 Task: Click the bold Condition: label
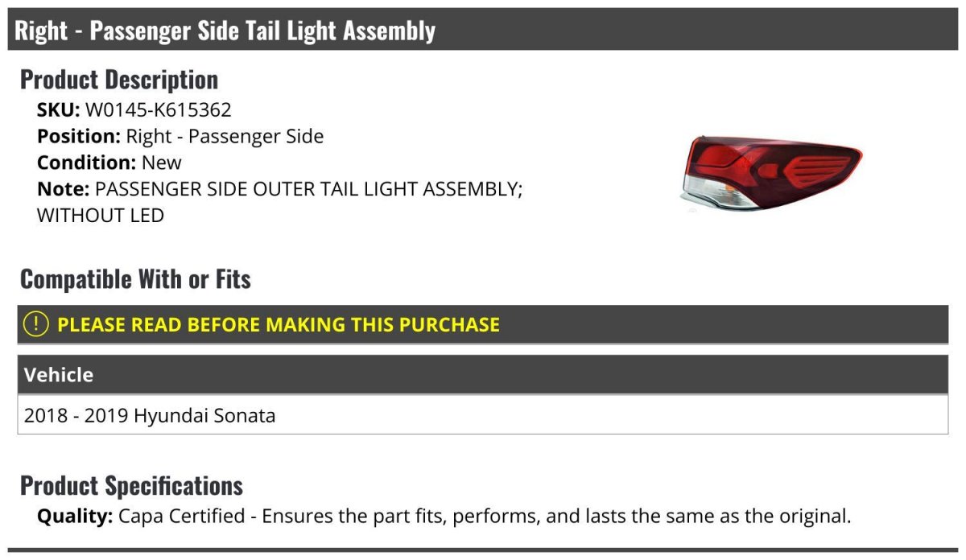[x=86, y=163]
